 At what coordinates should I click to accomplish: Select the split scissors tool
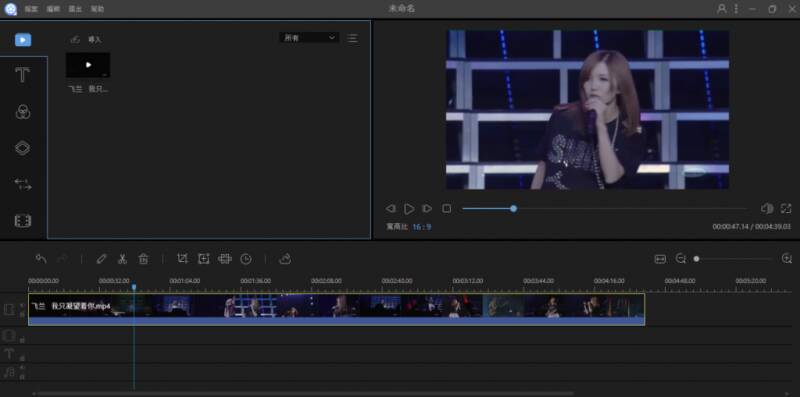[122, 259]
